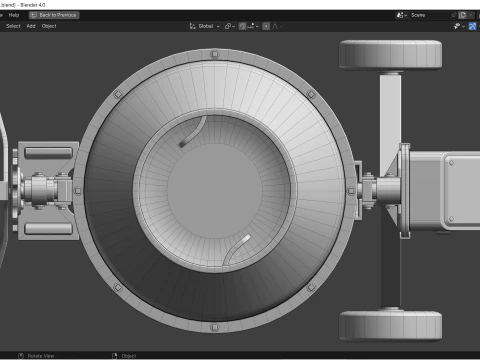The height and width of the screenshot is (360, 480).
Task: Open the Global transform orientation dropdown
Action: [205, 26]
